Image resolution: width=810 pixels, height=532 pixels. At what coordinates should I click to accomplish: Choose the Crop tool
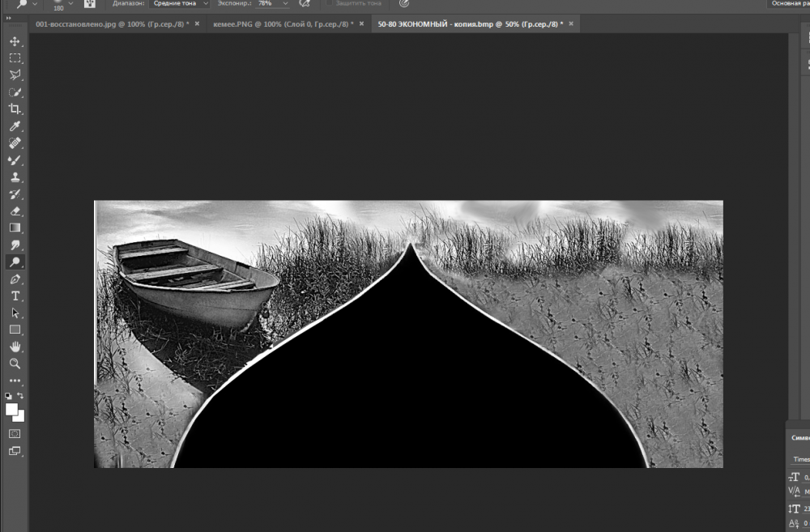15,109
